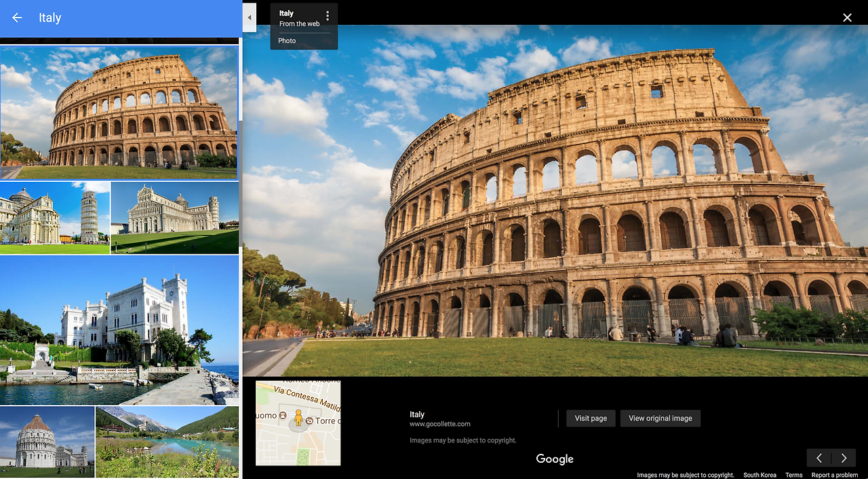Click 'From the web' text on card
The width and height of the screenshot is (868, 479).
click(299, 24)
